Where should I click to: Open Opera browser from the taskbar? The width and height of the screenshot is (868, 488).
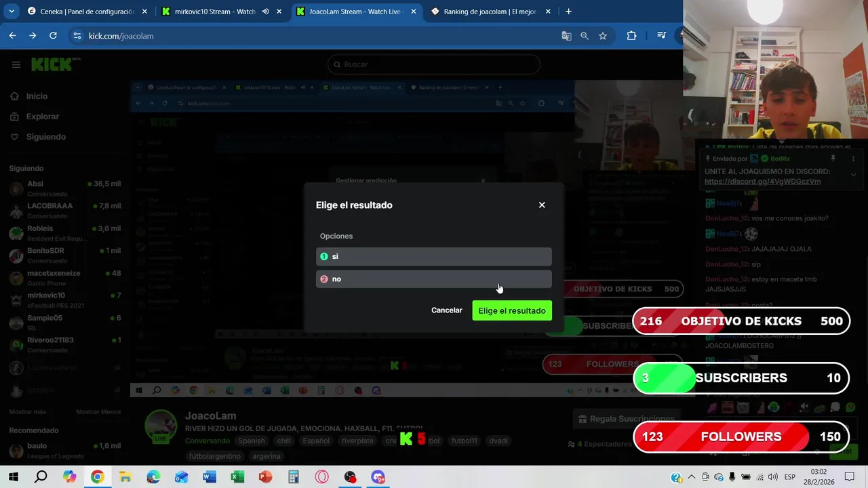click(321, 477)
